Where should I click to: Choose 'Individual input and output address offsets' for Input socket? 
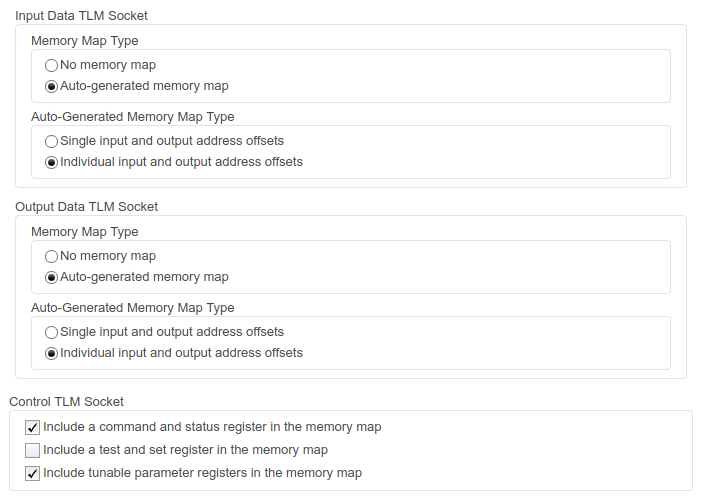point(52,162)
